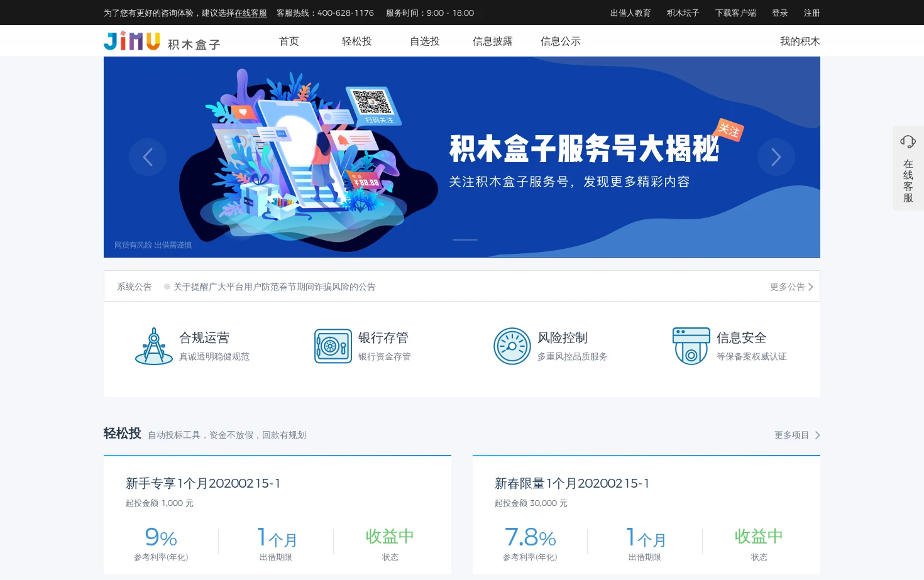Open 我的积木 account menu

click(800, 41)
